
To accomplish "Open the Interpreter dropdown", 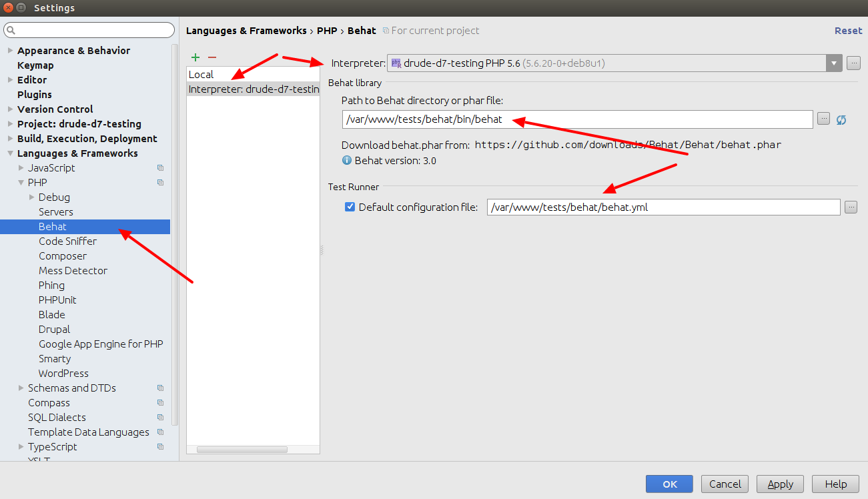I will [x=834, y=63].
